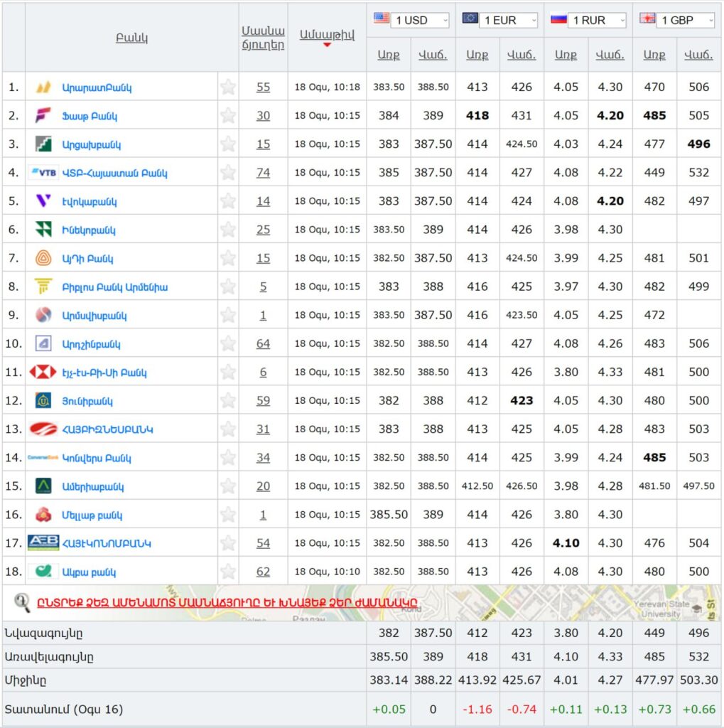
Task: Click the magnifier icon near the map banner
Action: click(22, 603)
